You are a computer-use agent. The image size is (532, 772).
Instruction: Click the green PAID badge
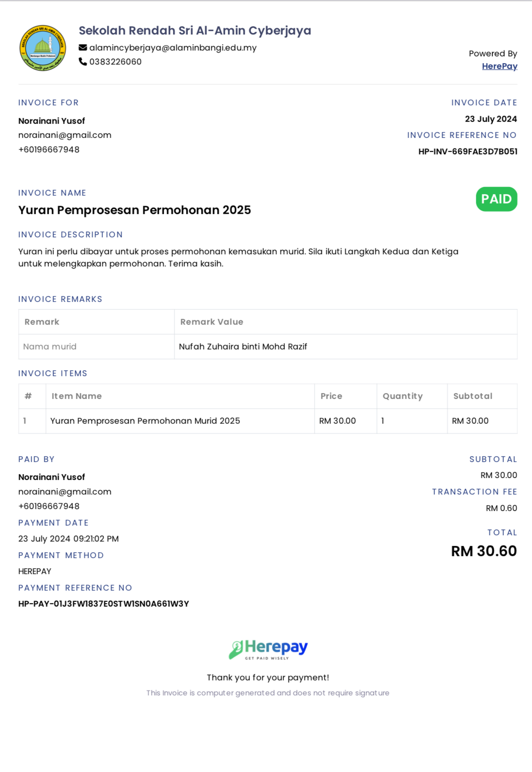pos(497,199)
